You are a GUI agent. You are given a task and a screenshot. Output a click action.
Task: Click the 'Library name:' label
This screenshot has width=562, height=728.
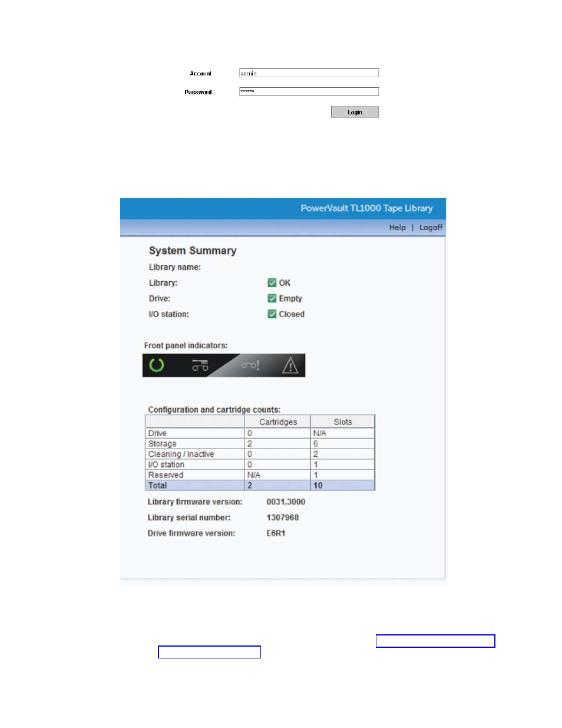pos(174,267)
